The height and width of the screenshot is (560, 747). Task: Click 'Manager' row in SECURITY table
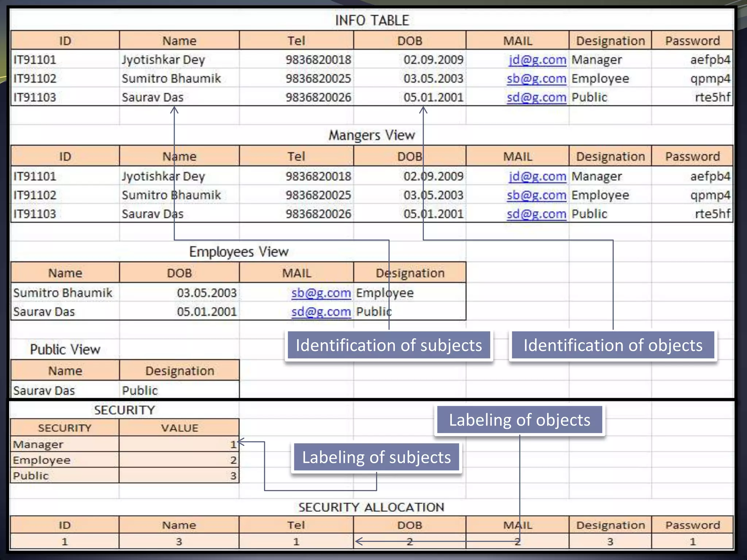coord(125,444)
